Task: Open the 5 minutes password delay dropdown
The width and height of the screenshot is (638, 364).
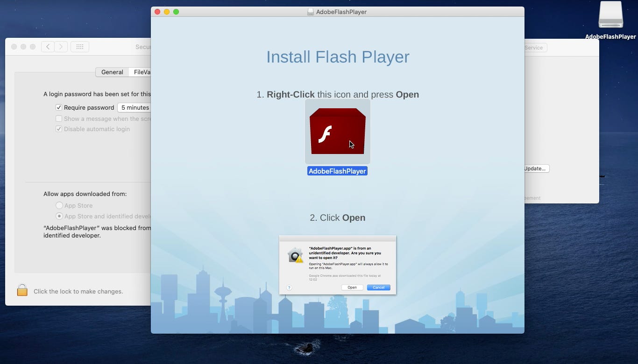Action: click(x=134, y=107)
